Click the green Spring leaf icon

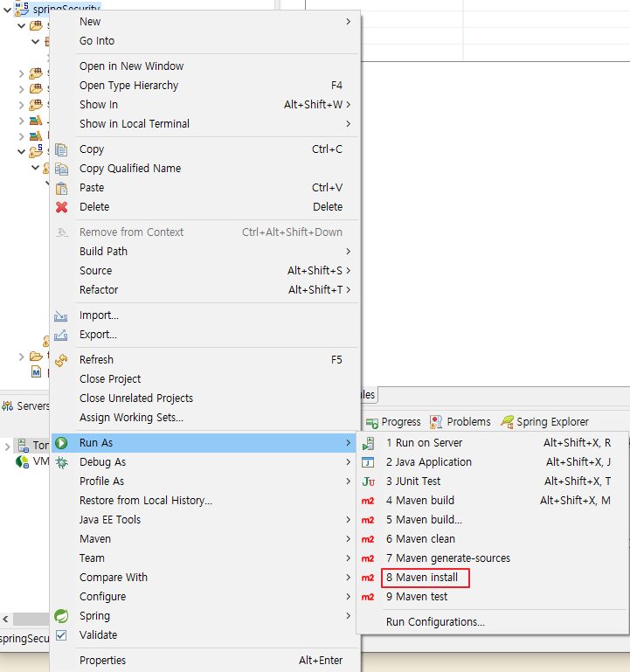[x=61, y=616]
